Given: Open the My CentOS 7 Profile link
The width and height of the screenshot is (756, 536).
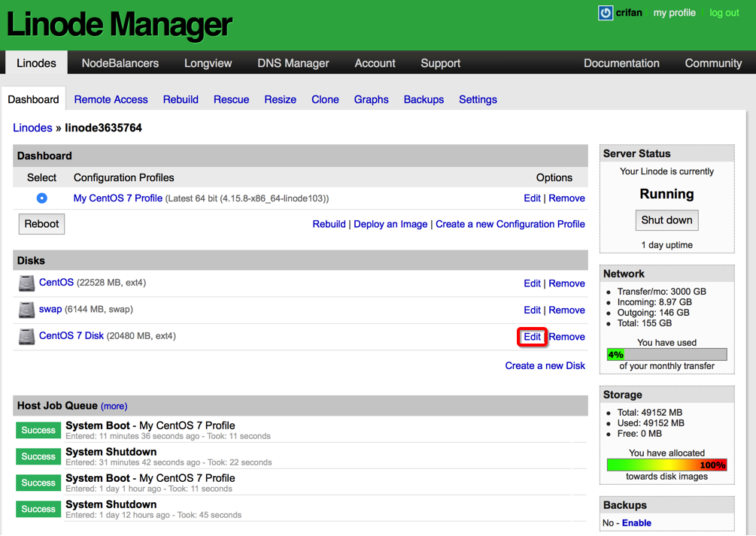Looking at the screenshot, I should [x=117, y=198].
